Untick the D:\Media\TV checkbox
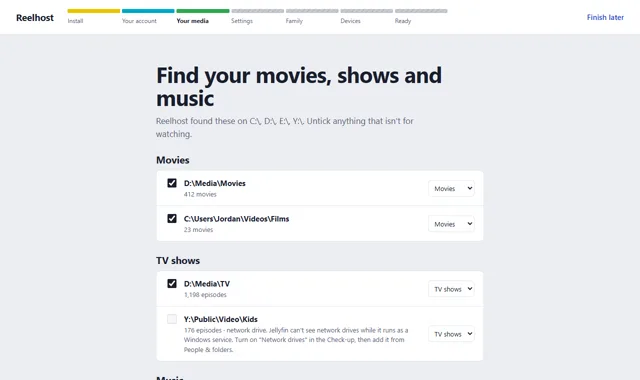Screen dimensions: 640x380 click(172, 283)
